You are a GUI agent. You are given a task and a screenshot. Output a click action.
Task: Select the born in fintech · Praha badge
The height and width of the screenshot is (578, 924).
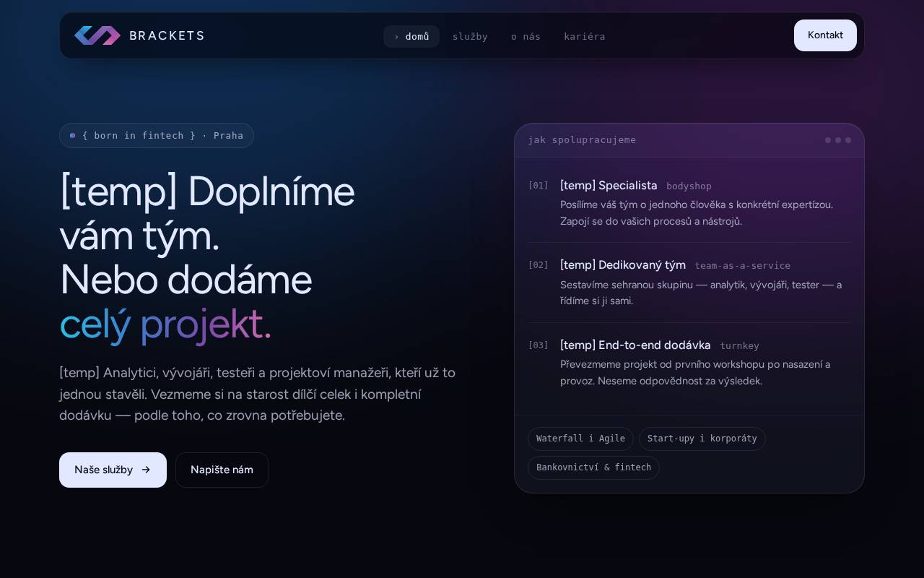pos(157,135)
